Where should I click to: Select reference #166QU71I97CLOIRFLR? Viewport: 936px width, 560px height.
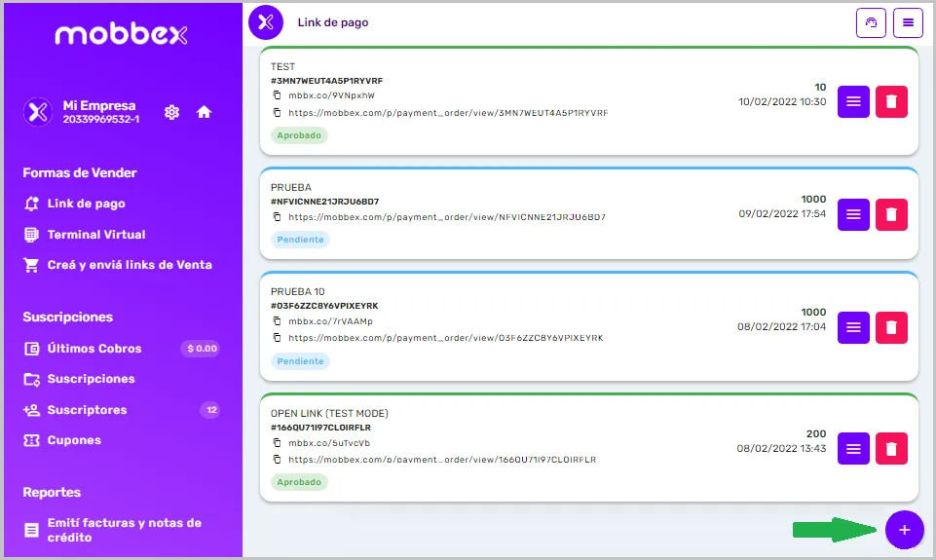(320, 428)
